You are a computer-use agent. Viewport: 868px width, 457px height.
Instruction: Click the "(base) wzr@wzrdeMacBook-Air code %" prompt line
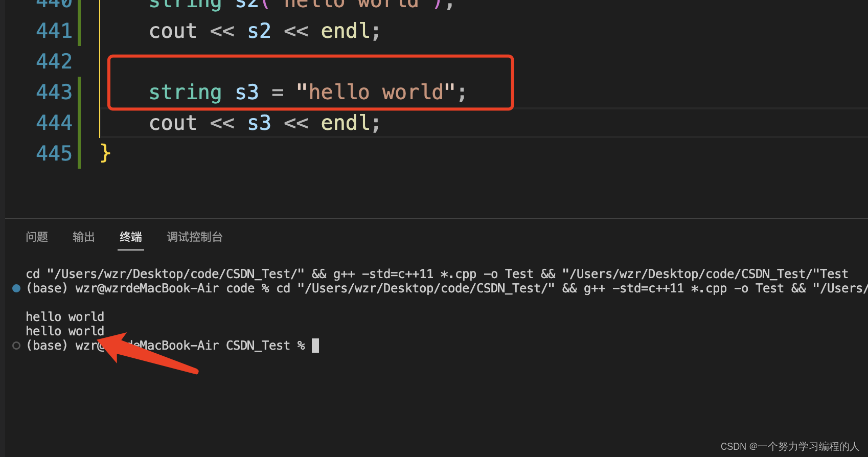click(446, 288)
